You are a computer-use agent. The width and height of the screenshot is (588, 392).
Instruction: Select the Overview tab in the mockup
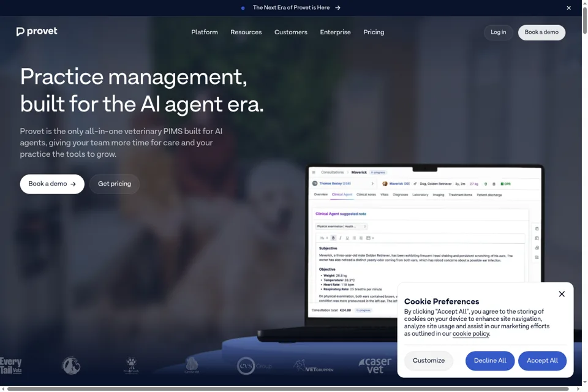pyautogui.click(x=320, y=195)
